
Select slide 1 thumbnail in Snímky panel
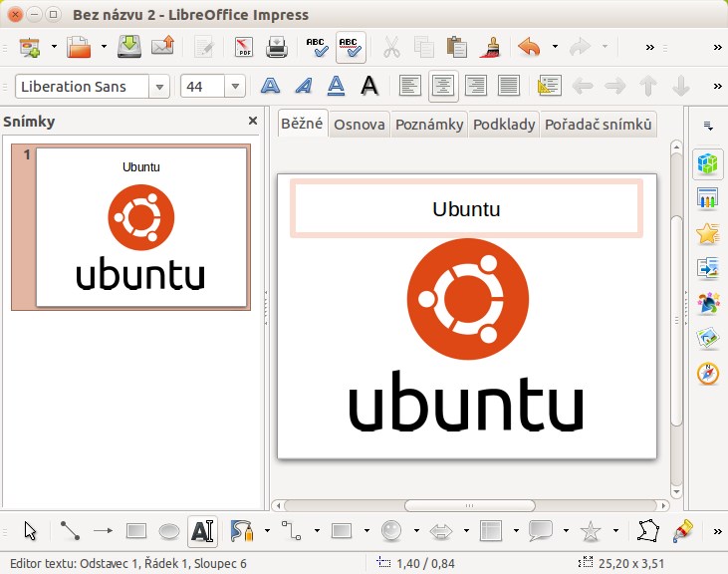(x=130, y=227)
